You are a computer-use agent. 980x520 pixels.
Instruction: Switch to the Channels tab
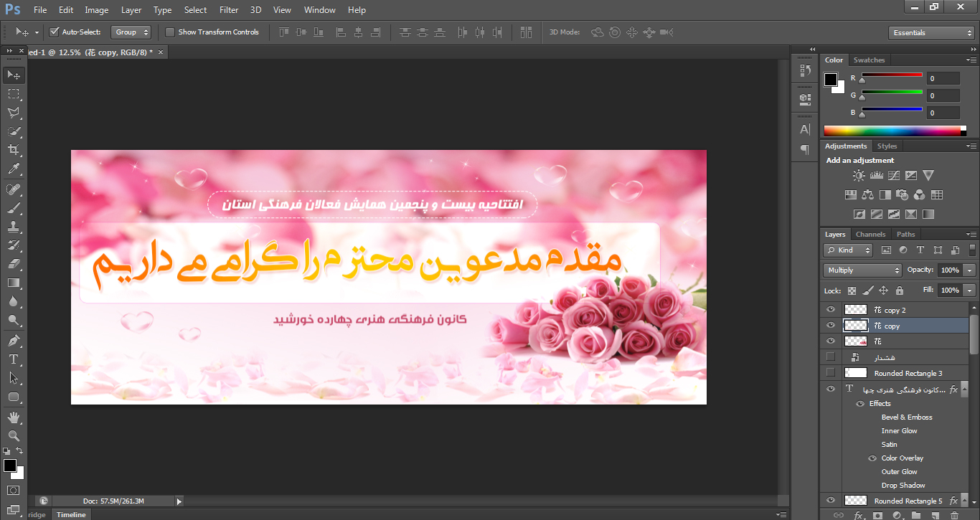tap(870, 235)
